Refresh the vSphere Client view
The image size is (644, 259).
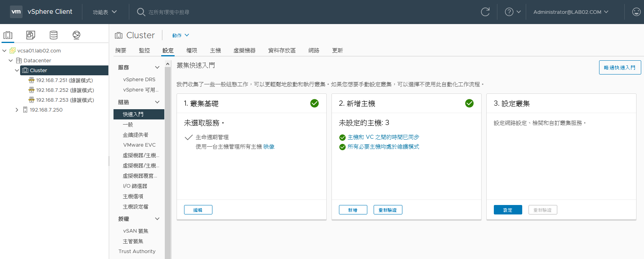(x=485, y=12)
